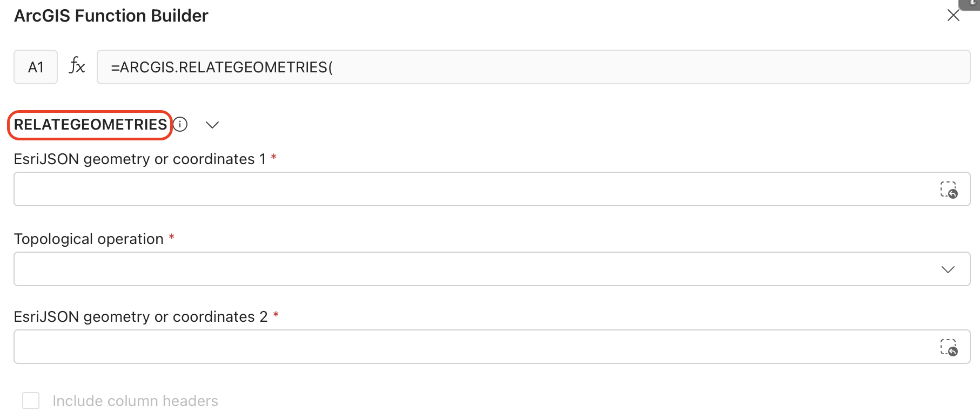Click range selector icon for geometry 2
The image size is (980, 419).
point(948,347)
